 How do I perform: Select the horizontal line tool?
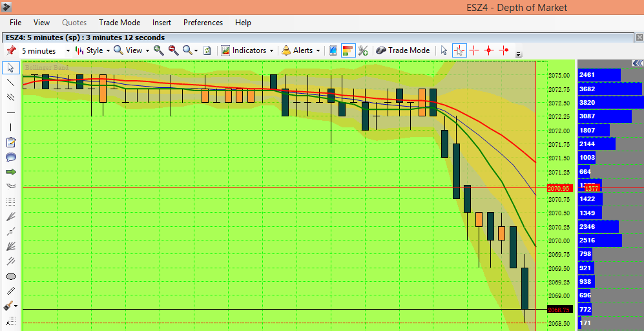(11, 112)
